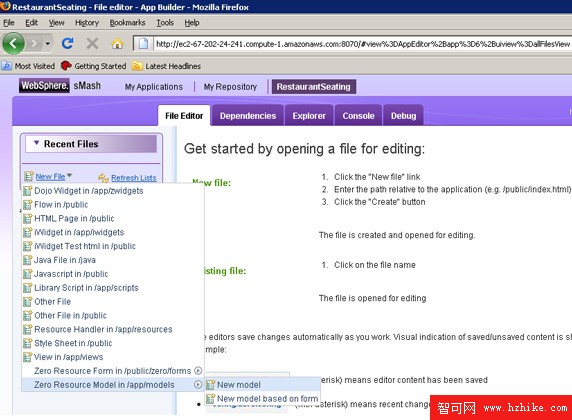Click the Style Sheet entry icon

27,343
